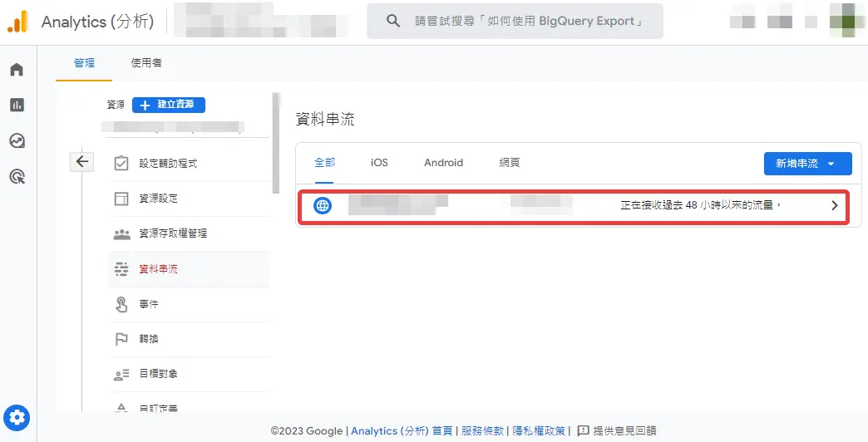Screen dimensions: 868x442
Task: Click the 建立資源 button
Action: [x=169, y=105]
